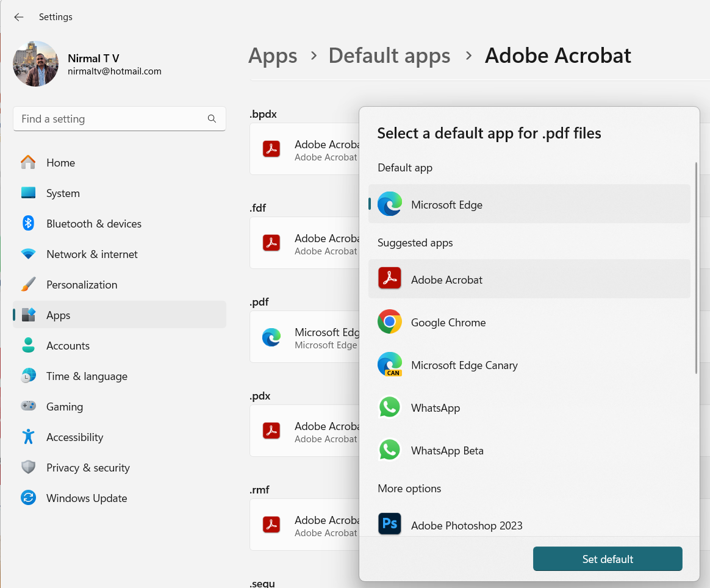The width and height of the screenshot is (710, 588).
Task: Click the Google Chrome icon
Action: pyautogui.click(x=389, y=321)
